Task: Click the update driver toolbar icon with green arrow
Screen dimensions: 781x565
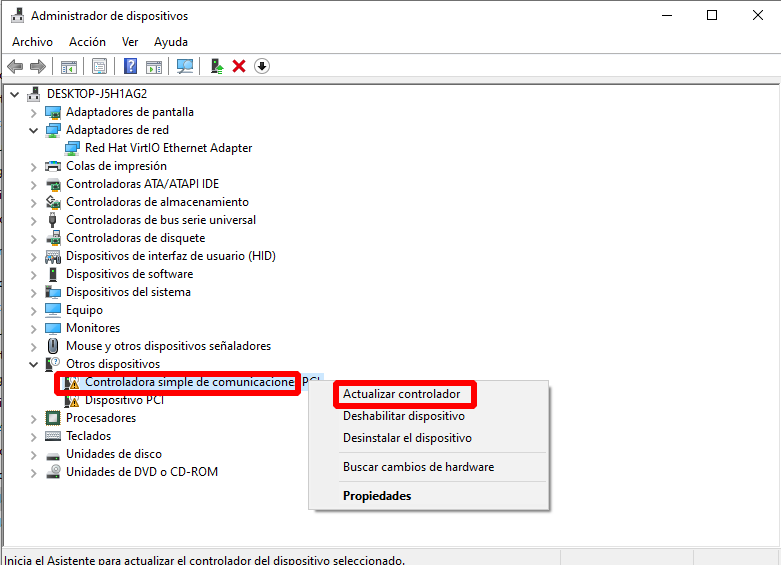Action: [x=216, y=66]
